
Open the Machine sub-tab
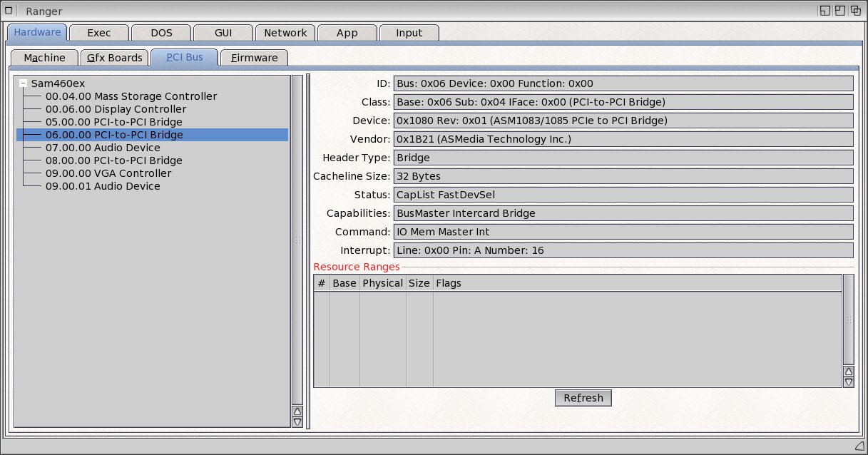click(44, 58)
